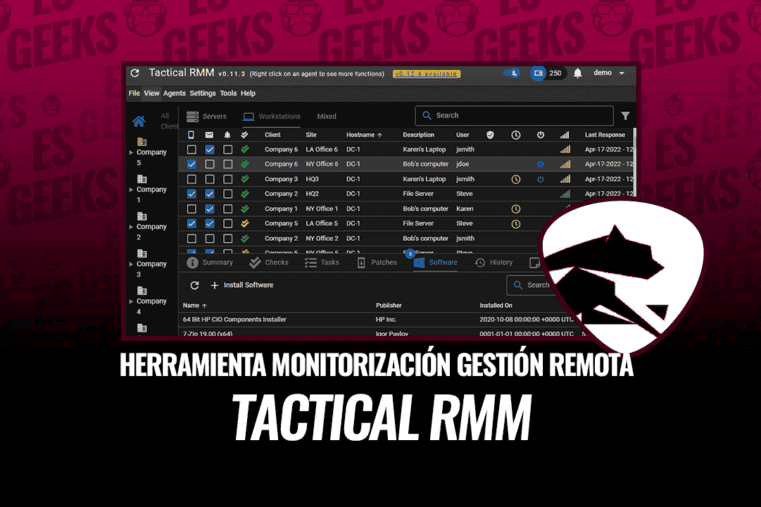Sort by the signal availability column header
The height and width of the screenshot is (507, 761).
(564, 135)
